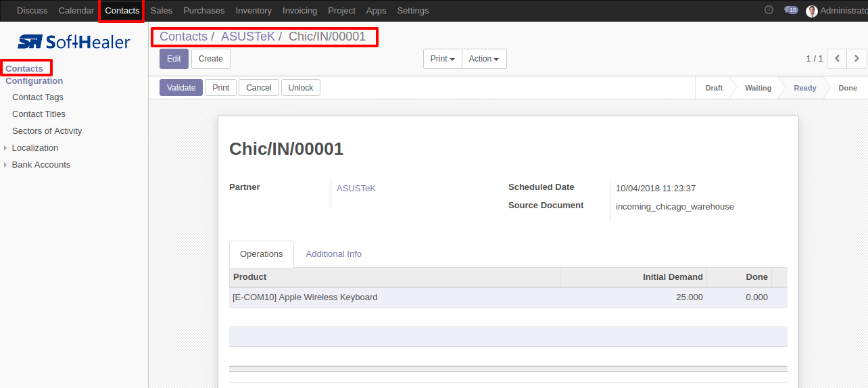868x388 pixels.
Task: Sort by the Done column header
Action: point(739,277)
